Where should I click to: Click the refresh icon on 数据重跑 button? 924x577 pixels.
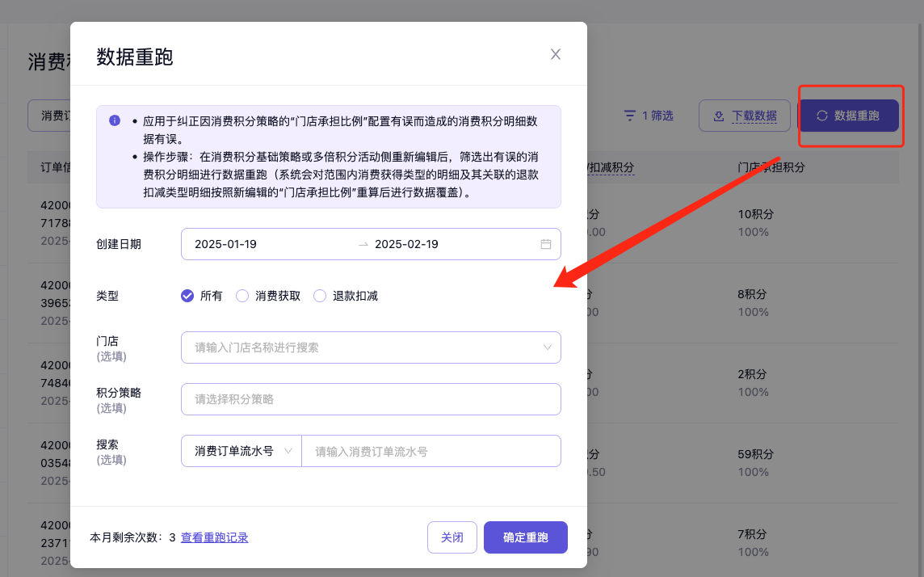click(x=821, y=116)
